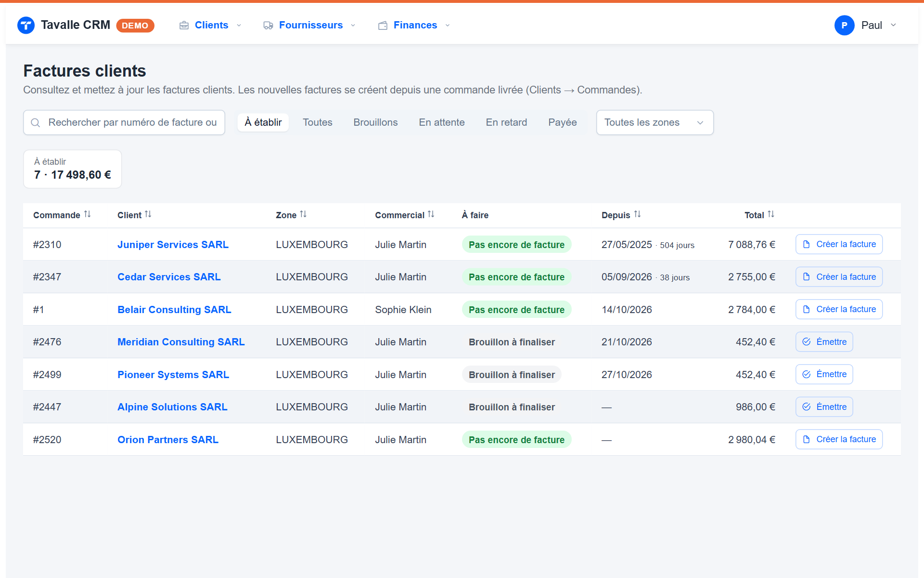This screenshot has width=924, height=578.
Task: Sort by Zone column arrows
Action: (303, 214)
